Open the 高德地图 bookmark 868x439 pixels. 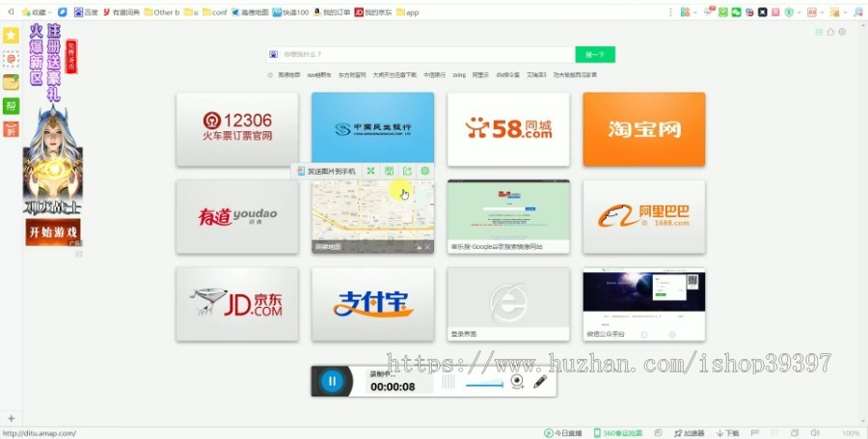[250, 13]
